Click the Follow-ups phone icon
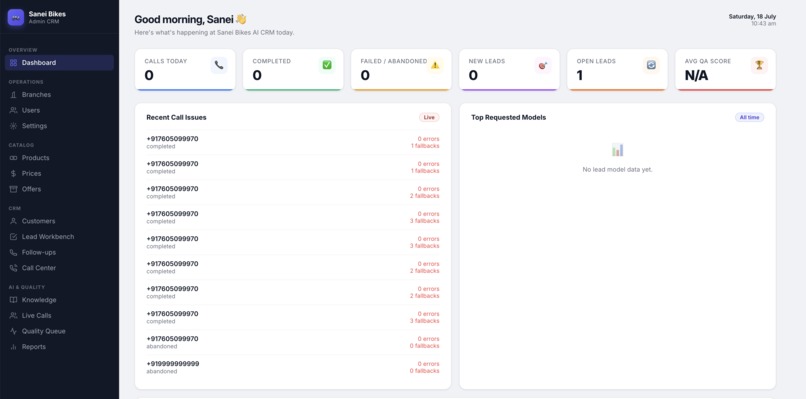The image size is (806, 399). pyautogui.click(x=13, y=252)
